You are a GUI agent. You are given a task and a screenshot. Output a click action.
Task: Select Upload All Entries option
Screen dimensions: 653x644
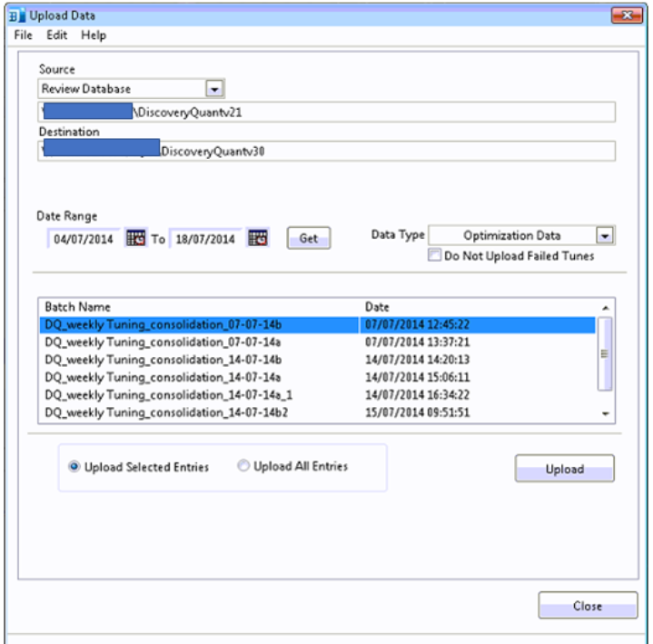coord(243,465)
